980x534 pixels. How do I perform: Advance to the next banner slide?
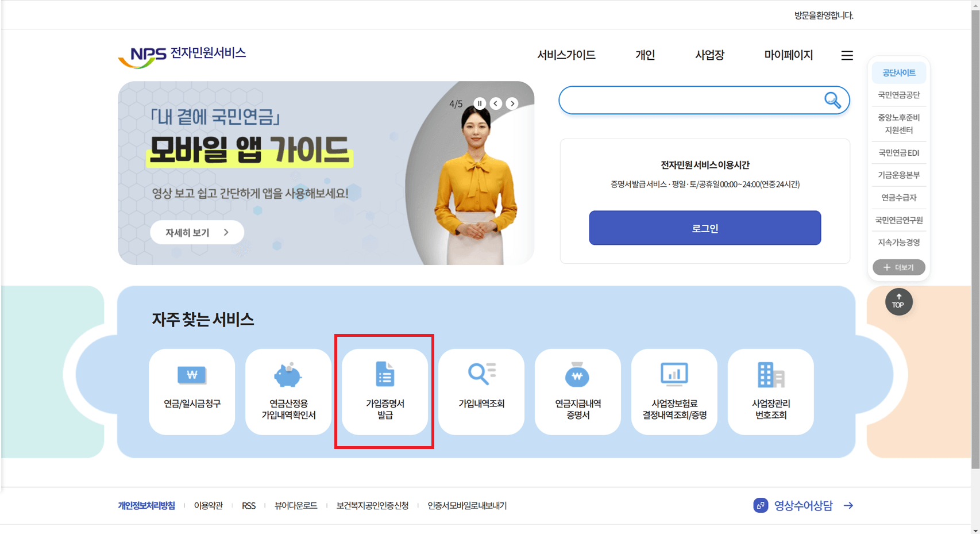click(512, 103)
